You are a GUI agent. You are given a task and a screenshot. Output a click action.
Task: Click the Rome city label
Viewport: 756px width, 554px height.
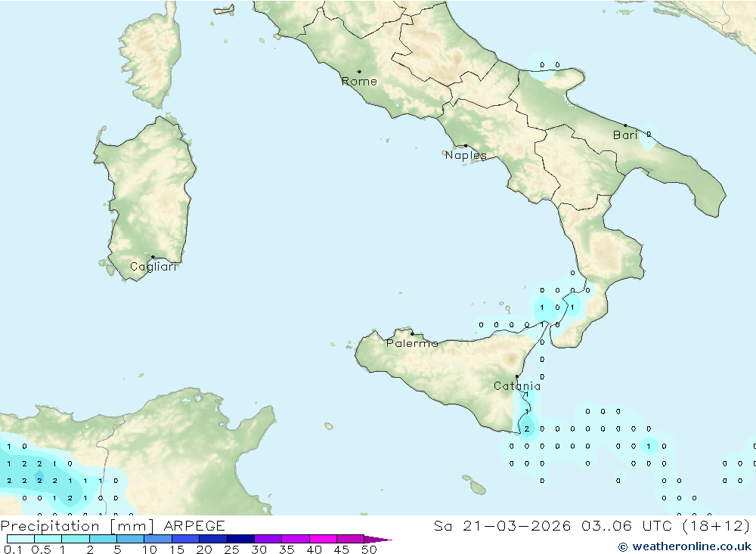[359, 82]
